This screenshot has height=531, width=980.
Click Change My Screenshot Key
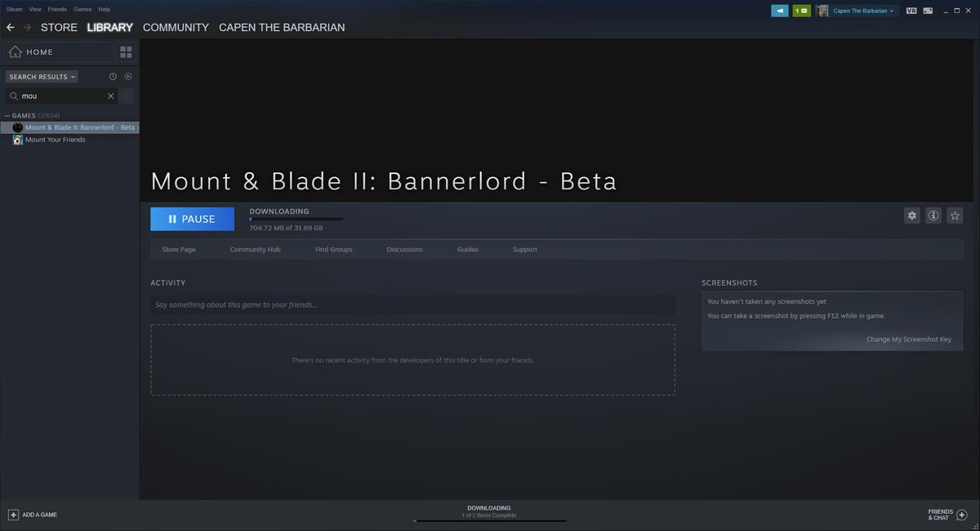pos(909,339)
